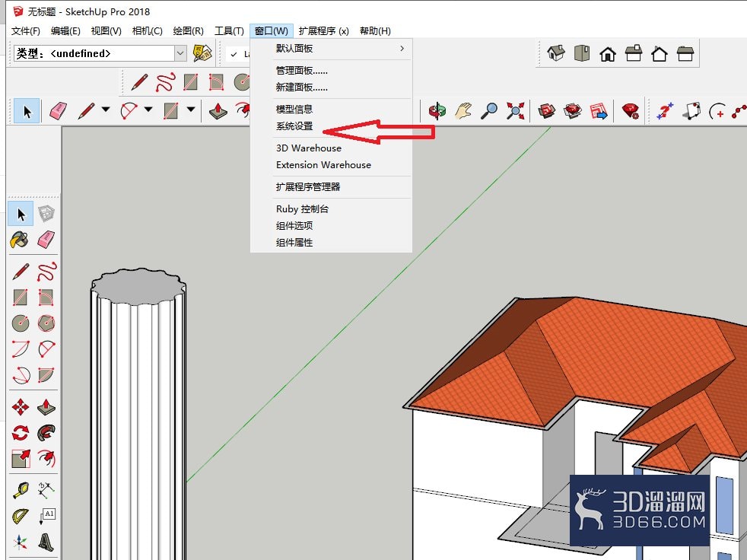The image size is (747, 560).
Task: Open 系统设置 from the window menu
Action: coord(294,126)
